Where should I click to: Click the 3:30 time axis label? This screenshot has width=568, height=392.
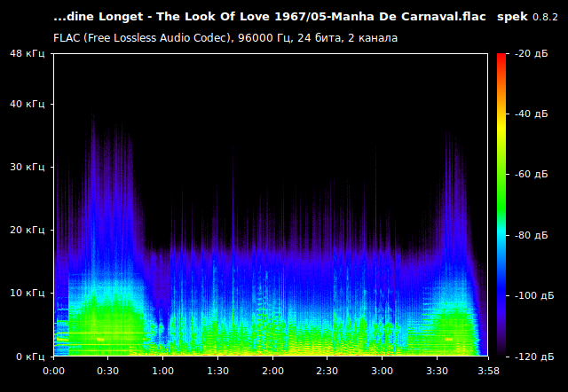tap(437, 371)
